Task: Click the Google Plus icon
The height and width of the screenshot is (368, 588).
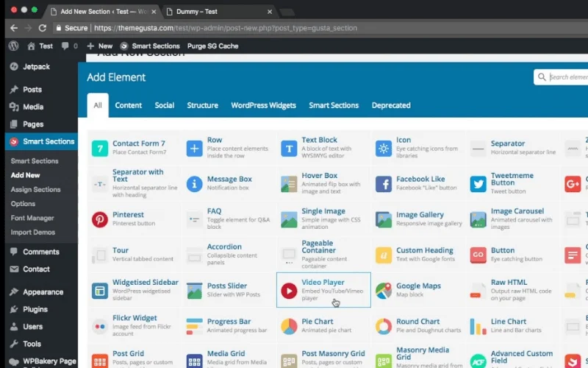Action: point(573,184)
